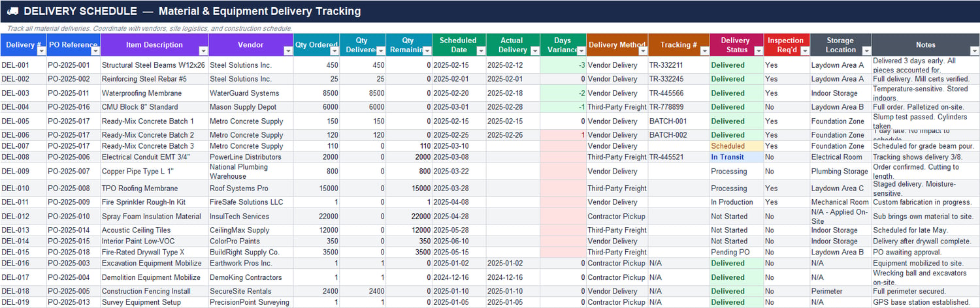Screen dimensions: 980x308
Task: Open the Qty Remaining filter dropdown
Action: click(x=427, y=50)
